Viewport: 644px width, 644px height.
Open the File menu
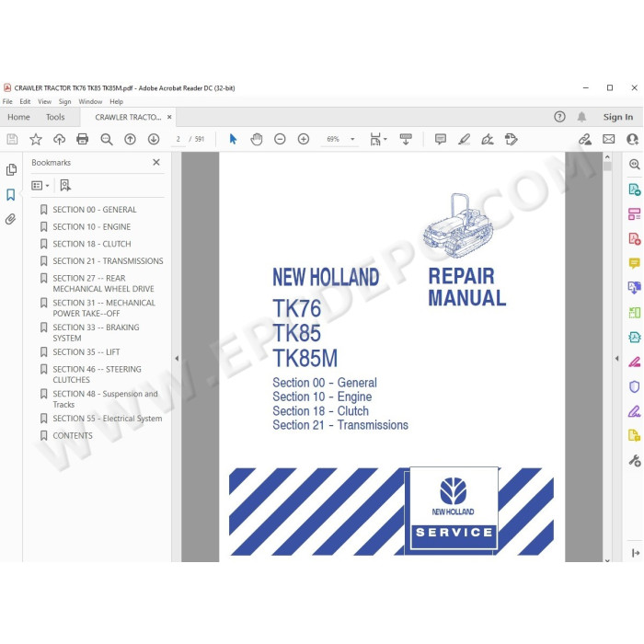tap(7, 101)
